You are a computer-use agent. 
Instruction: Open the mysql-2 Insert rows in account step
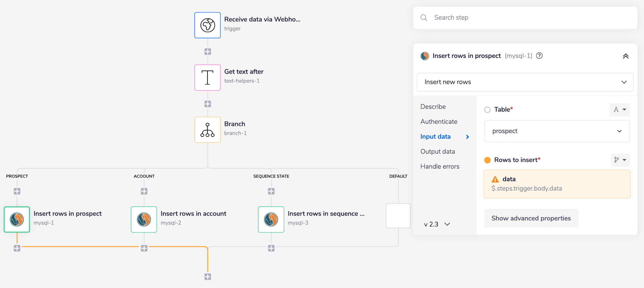[144, 219]
